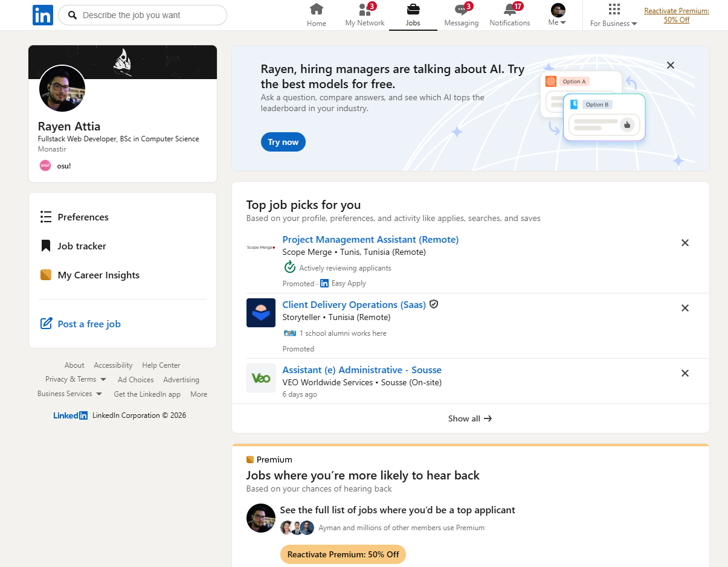The width and height of the screenshot is (728, 567).
Task: Open the Messaging tab
Action: click(x=462, y=15)
